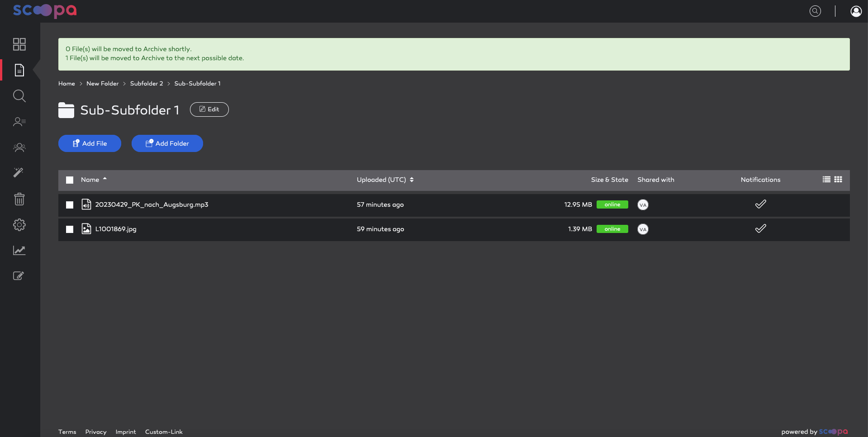Open the dashboard grid icon in sidebar
Screen dimensions: 868x437
[19, 44]
